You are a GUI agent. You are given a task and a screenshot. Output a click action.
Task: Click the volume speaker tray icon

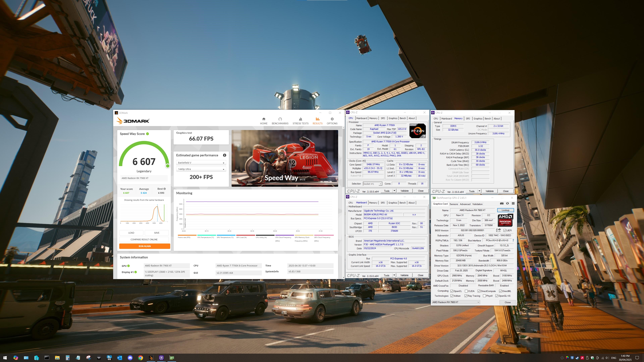pos(607,358)
